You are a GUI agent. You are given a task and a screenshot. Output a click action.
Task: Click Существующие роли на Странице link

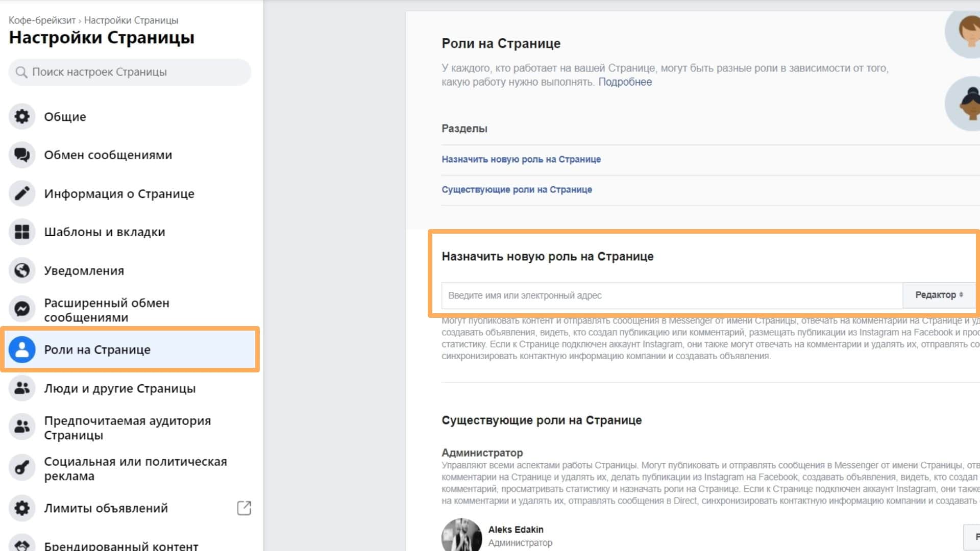point(517,189)
